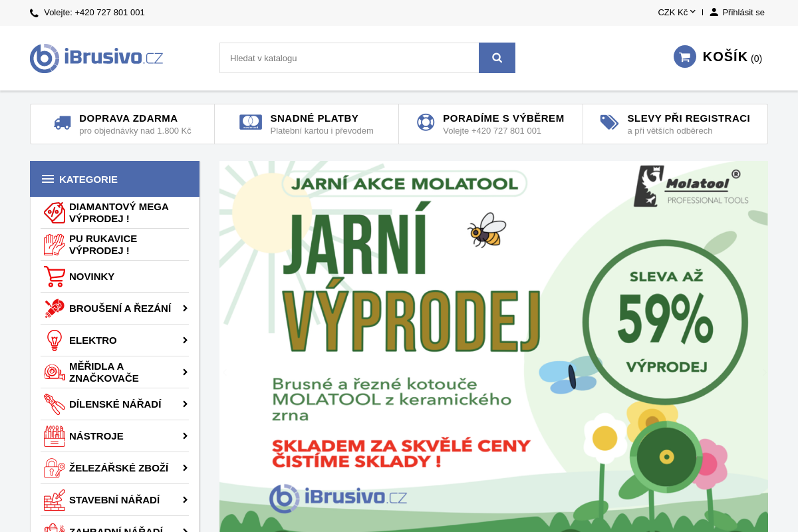Click the light bulb icon for ELEKTRO

[x=53, y=340]
